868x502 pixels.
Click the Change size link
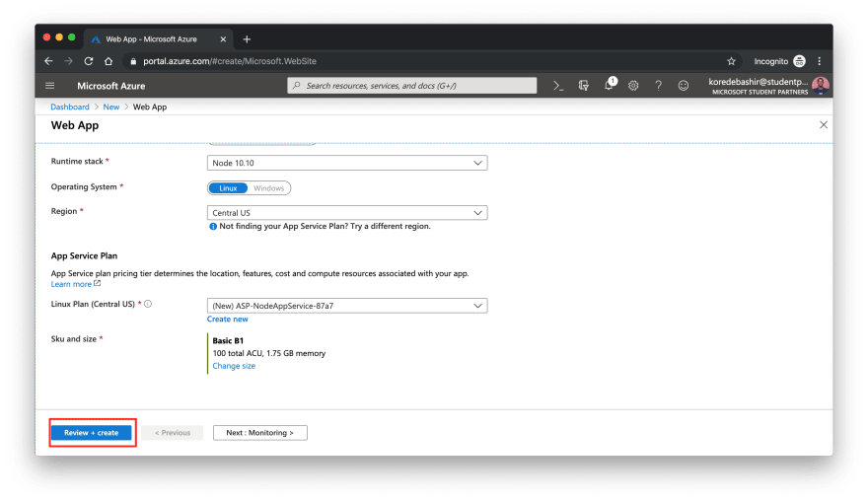(x=234, y=366)
